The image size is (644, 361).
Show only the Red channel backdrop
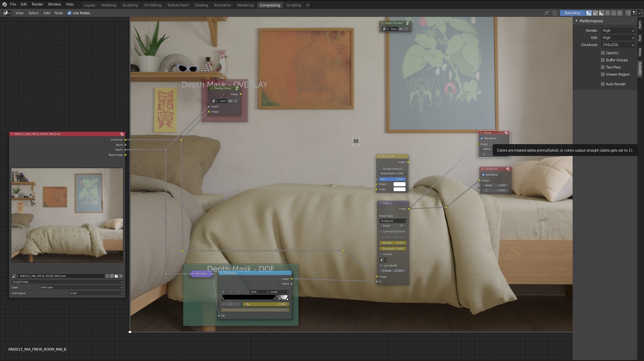click(x=608, y=13)
